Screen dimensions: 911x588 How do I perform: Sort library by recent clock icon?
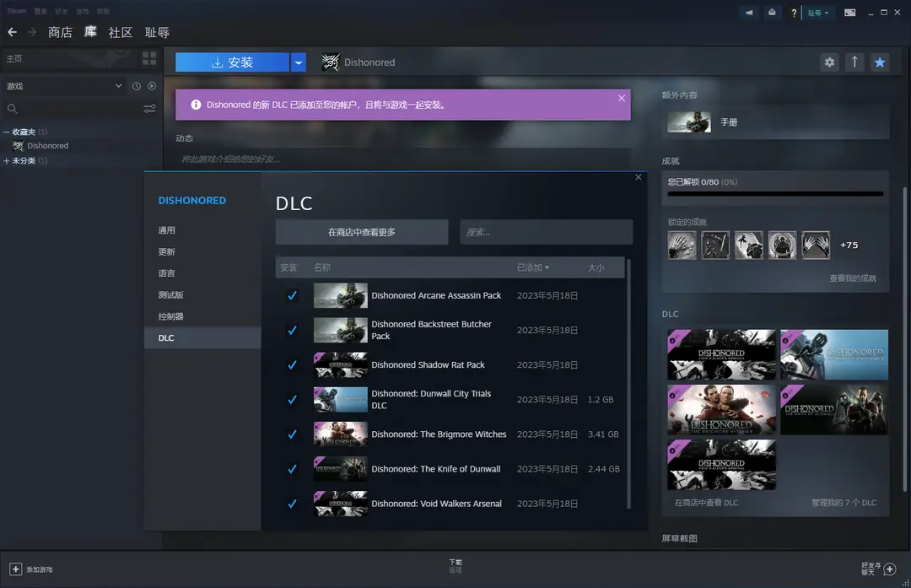137,86
